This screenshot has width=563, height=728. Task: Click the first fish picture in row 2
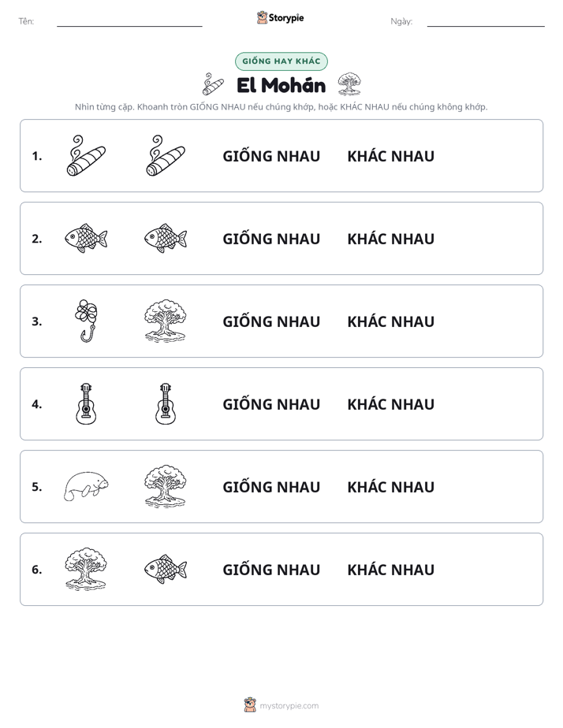pyautogui.click(x=86, y=238)
